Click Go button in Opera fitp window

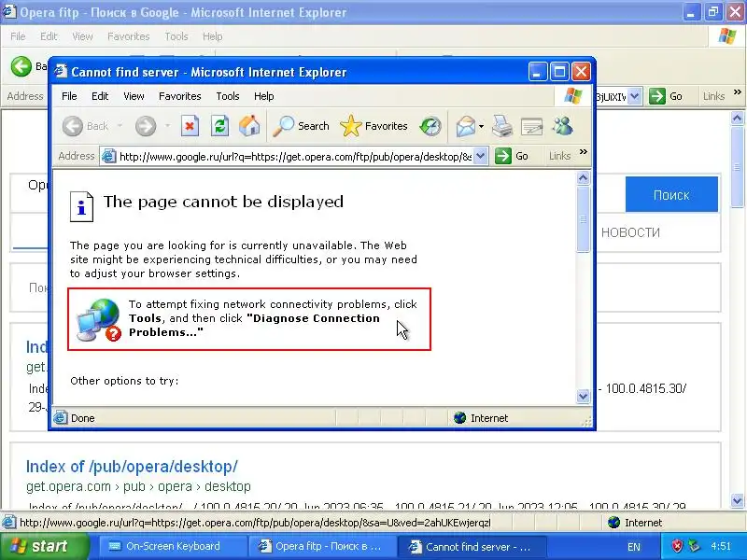click(666, 96)
